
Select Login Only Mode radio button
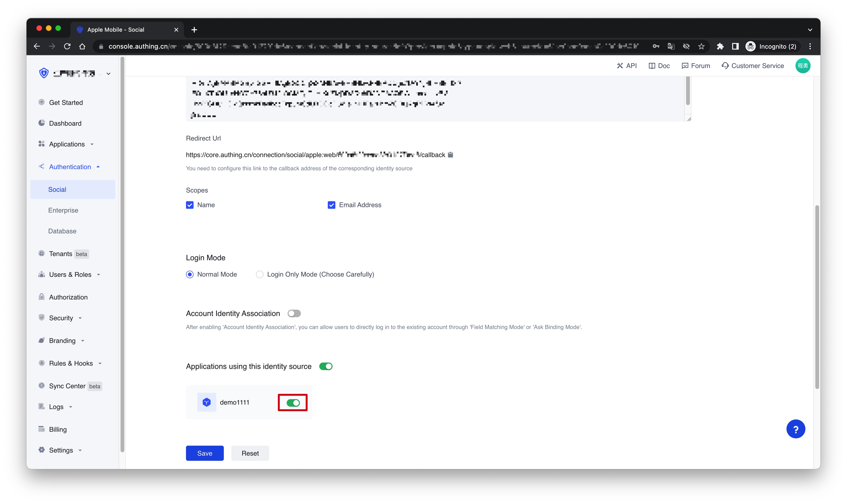click(259, 274)
